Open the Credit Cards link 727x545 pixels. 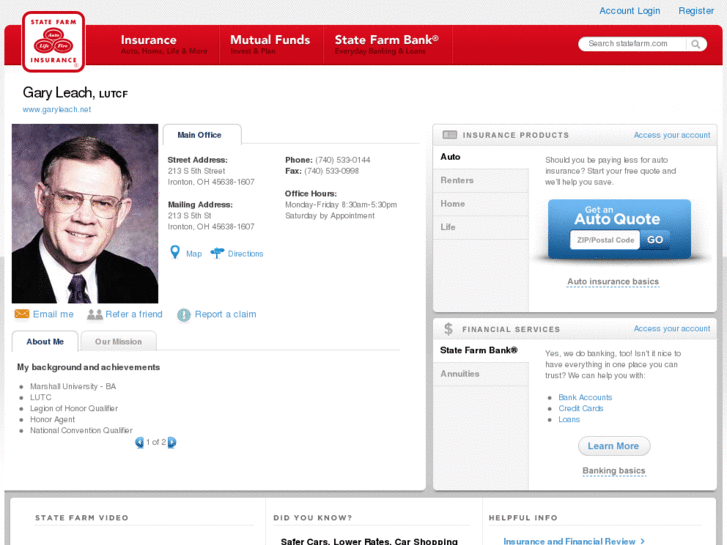pyautogui.click(x=580, y=409)
